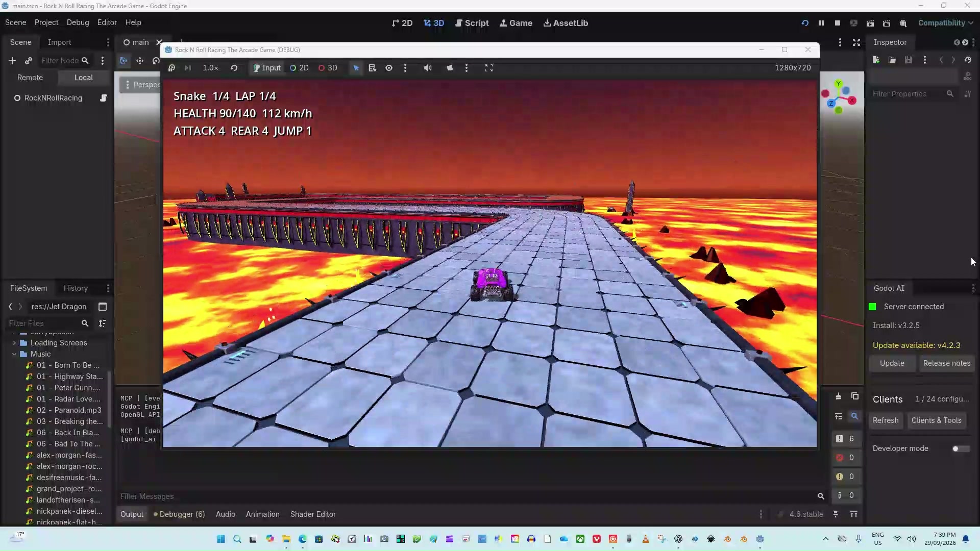Open the AssetLib workspace

(x=566, y=23)
